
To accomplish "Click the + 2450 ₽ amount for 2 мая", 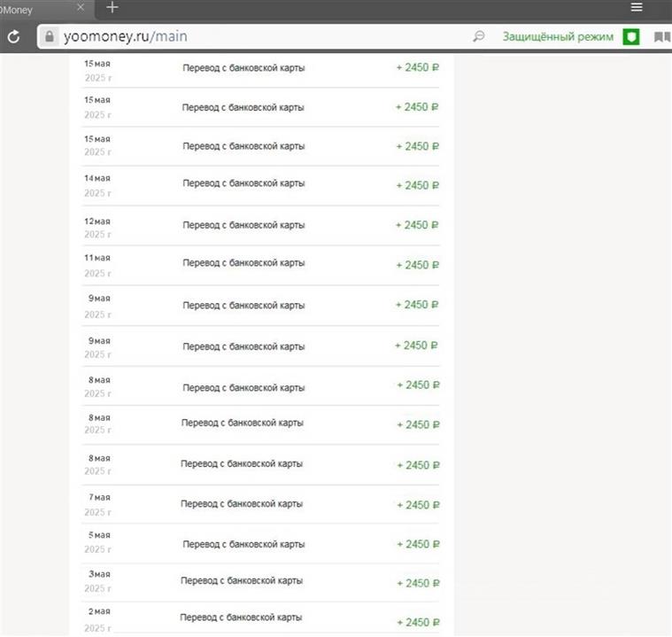I will [418, 622].
